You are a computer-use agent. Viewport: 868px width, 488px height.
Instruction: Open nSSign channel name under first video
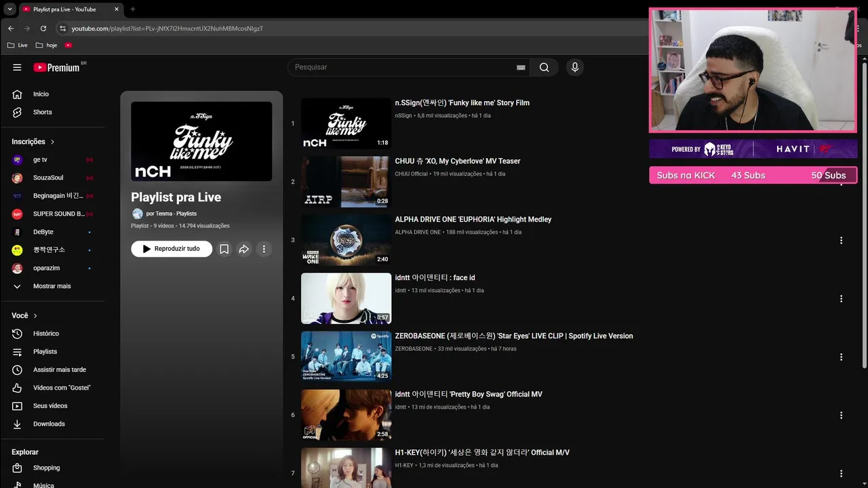[403, 116]
